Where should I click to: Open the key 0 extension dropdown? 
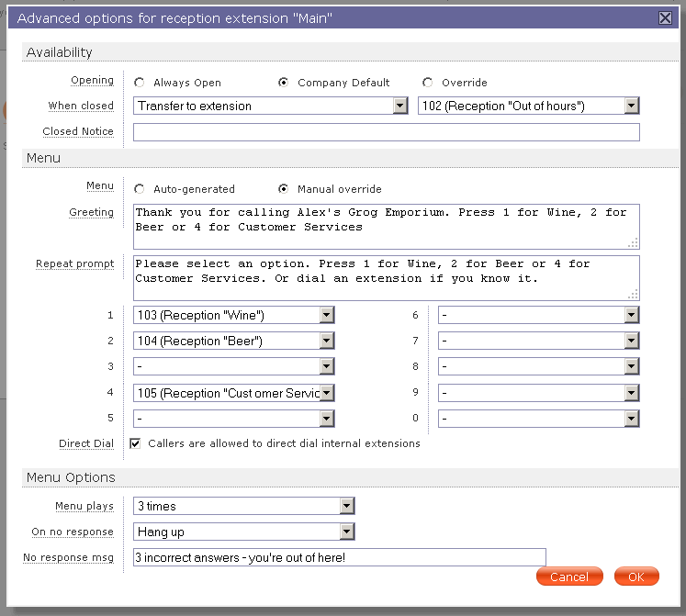538,419
